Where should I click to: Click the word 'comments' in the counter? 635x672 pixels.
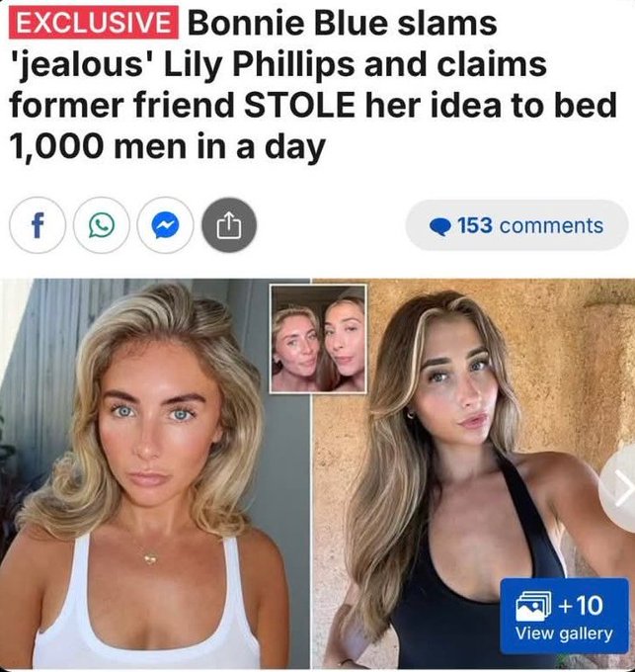pos(551,225)
